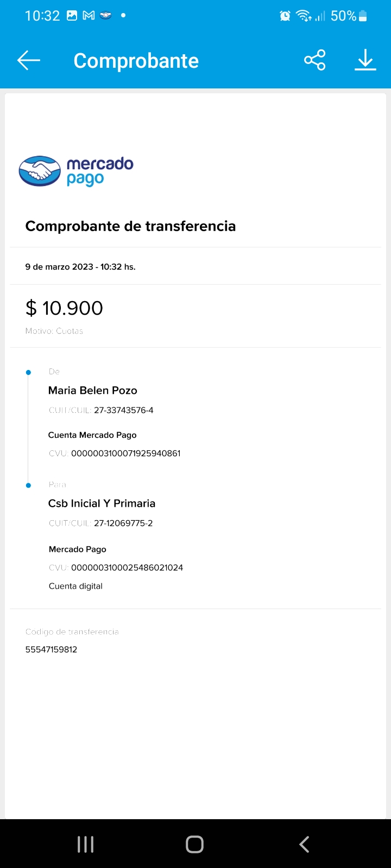The height and width of the screenshot is (868, 391).
Task: Select the transfer code 55547159812
Action: 52,649
